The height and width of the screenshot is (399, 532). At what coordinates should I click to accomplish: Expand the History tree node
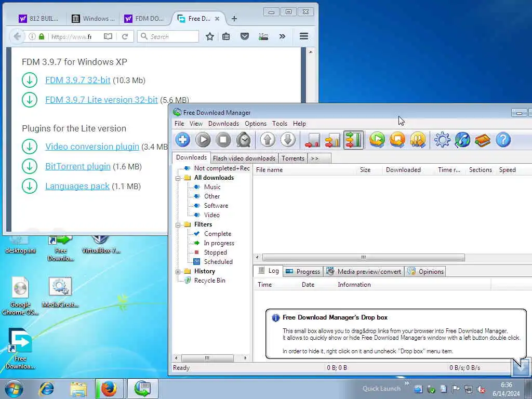178,272
